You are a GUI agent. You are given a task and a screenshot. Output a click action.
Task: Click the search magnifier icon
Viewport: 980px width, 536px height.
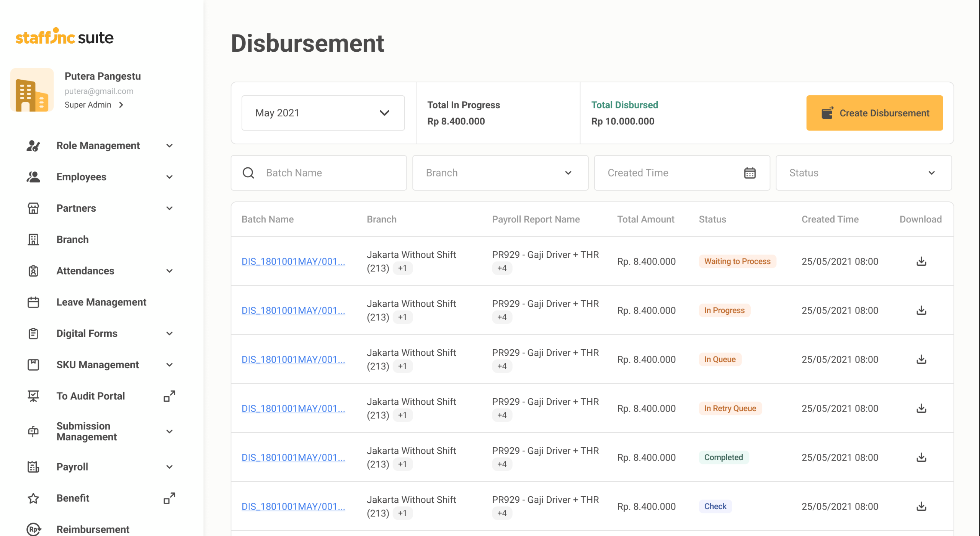point(248,173)
